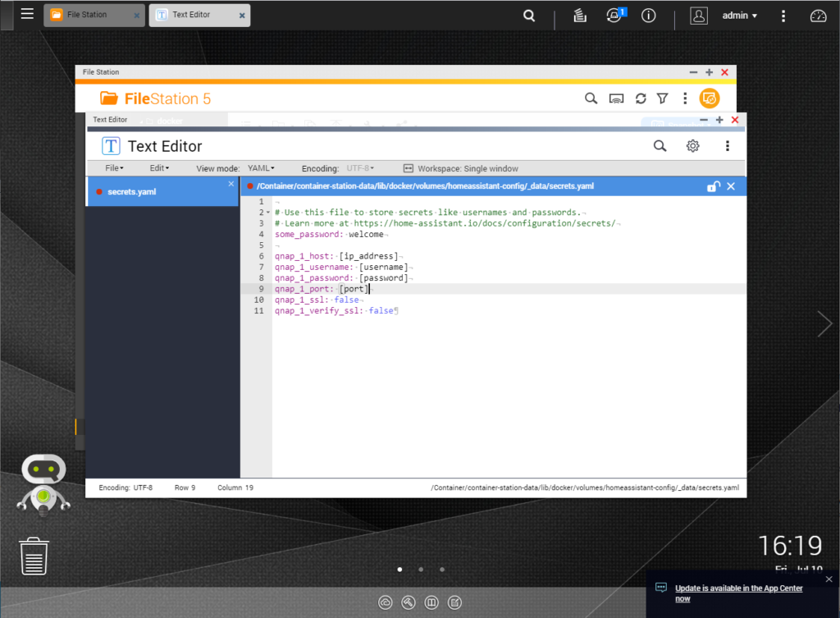Screen dimensions: 840x618
Task: Open File Station network media player icon
Action: tap(616, 98)
